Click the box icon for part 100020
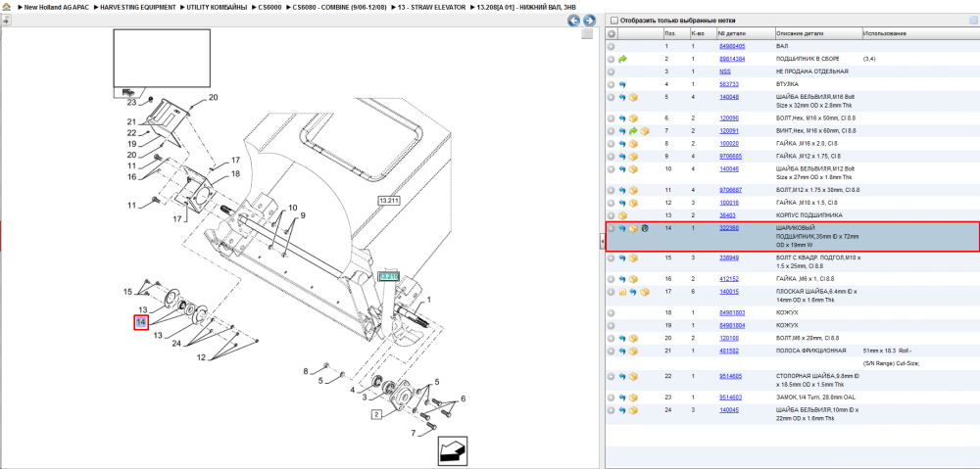This screenshot has height=469, width=980. tap(634, 144)
